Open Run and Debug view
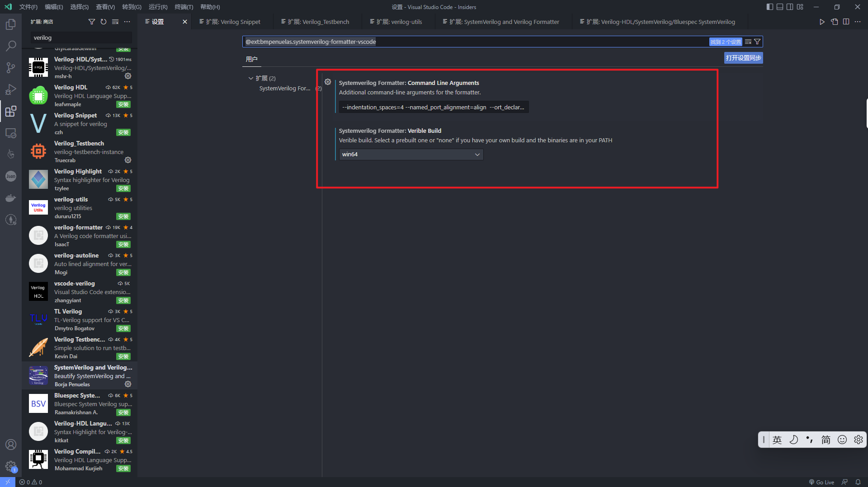 coord(10,89)
